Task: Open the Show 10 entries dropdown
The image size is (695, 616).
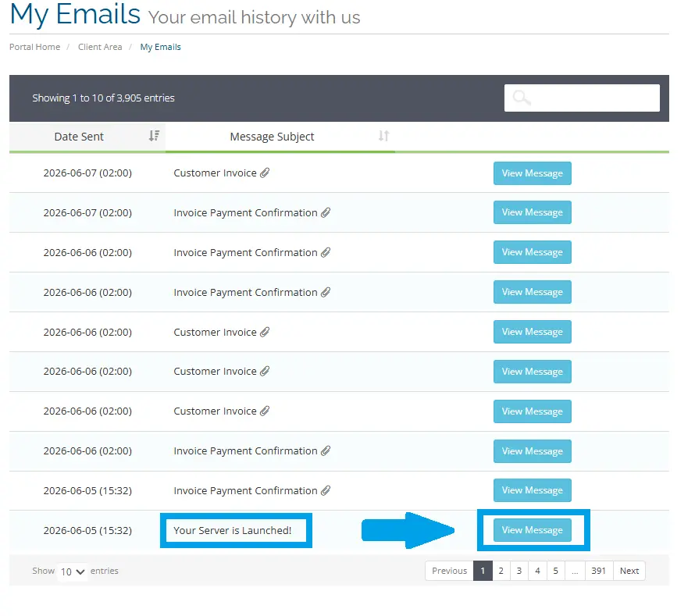Action: (x=73, y=571)
